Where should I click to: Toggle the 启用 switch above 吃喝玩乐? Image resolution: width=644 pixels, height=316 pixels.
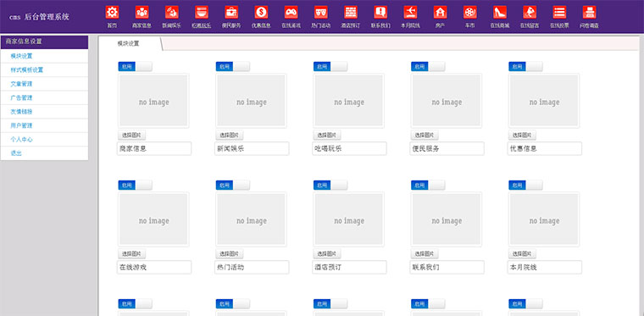pyautogui.click(x=330, y=66)
